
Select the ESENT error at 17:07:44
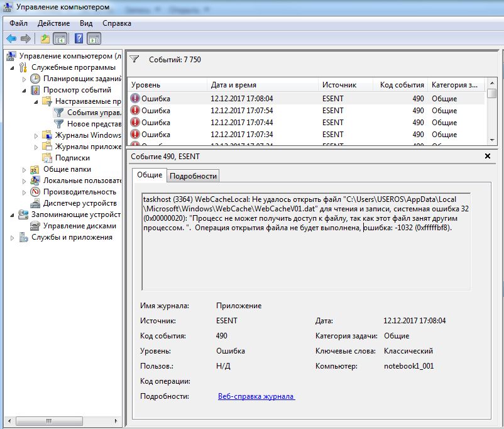pyautogui.click(x=306, y=122)
